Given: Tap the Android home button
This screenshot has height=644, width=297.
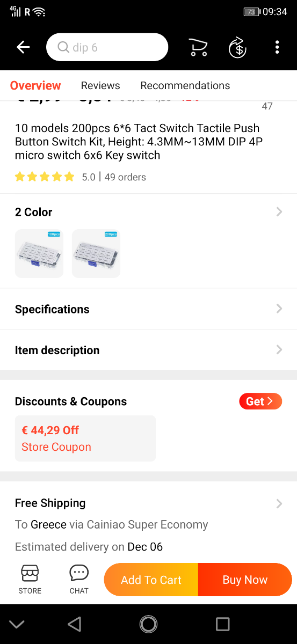Looking at the screenshot, I should [x=148, y=624].
